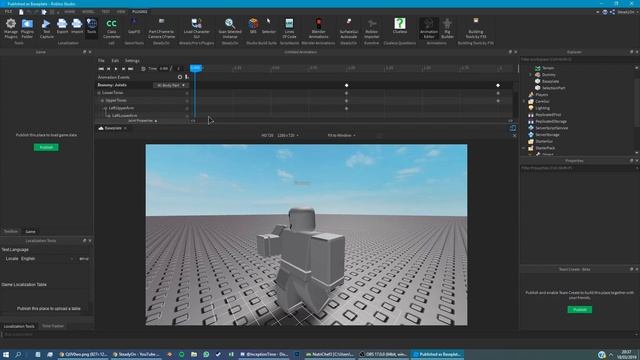Screen dimensions: 640x360
Task: Toggle the Joint Properties expander
Action: click(x=142, y=121)
